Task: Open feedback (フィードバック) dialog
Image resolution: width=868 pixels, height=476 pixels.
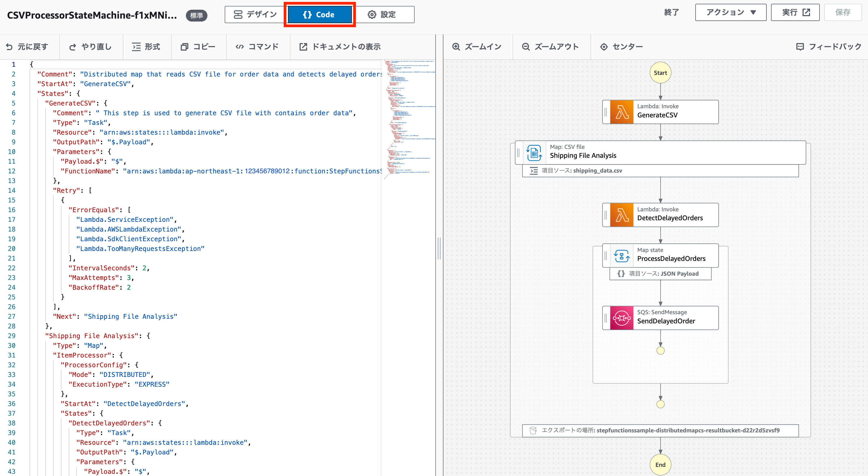Action: (829, 47)
